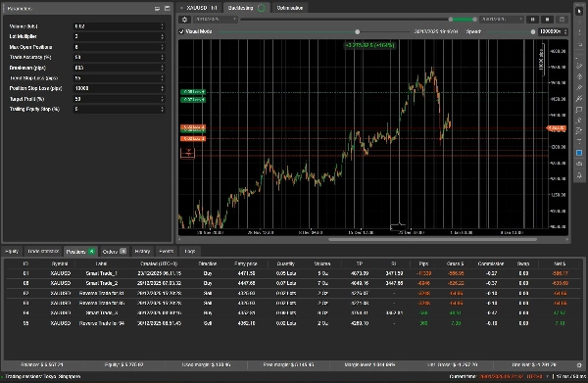Select the text T drawing tool

point(579,142)
